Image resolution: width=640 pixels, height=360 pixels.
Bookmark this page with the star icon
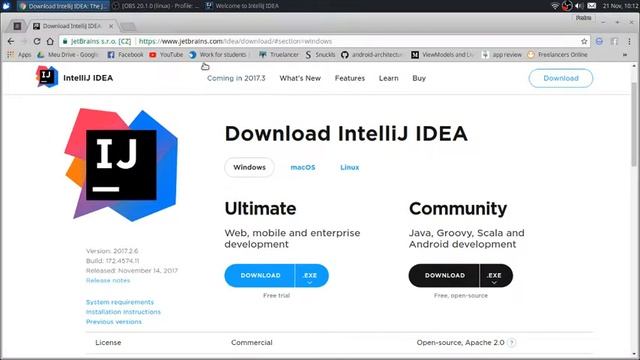[584, 41]
